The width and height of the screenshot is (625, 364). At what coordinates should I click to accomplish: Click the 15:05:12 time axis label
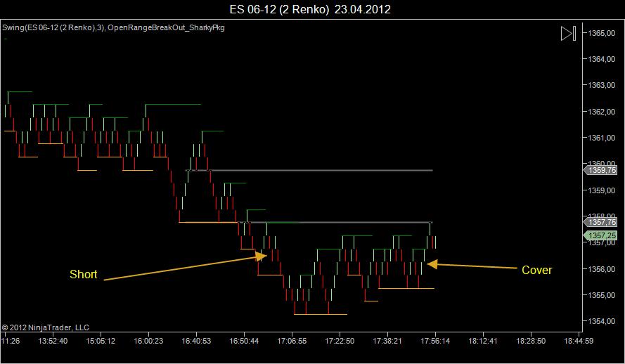(x=101, y=341)
